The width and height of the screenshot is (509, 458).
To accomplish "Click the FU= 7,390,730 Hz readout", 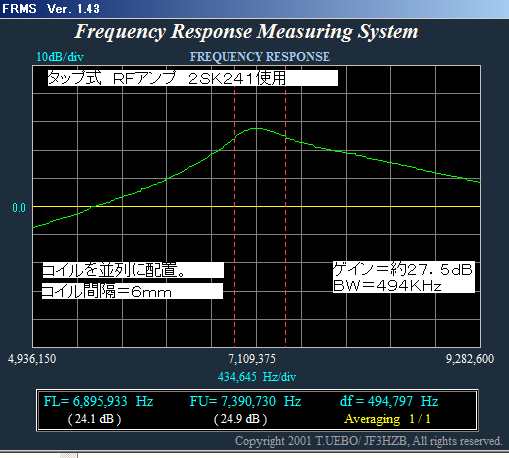I will pos(245,401).
